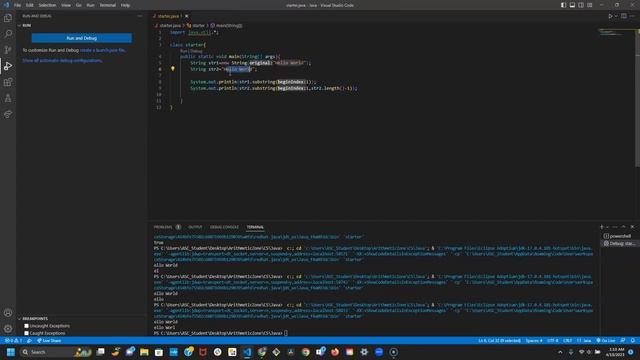
Task: Create a new terminal with plus icon
Action: pos(602,227)
